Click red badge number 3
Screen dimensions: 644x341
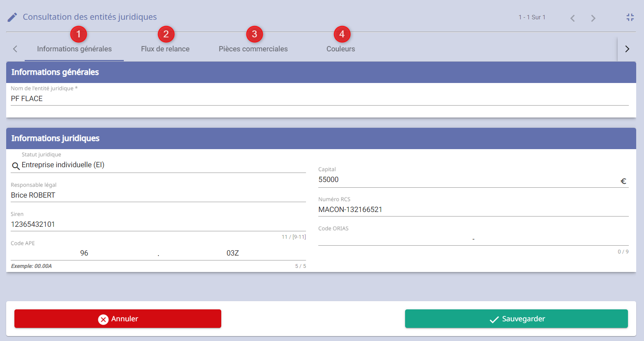254,34
